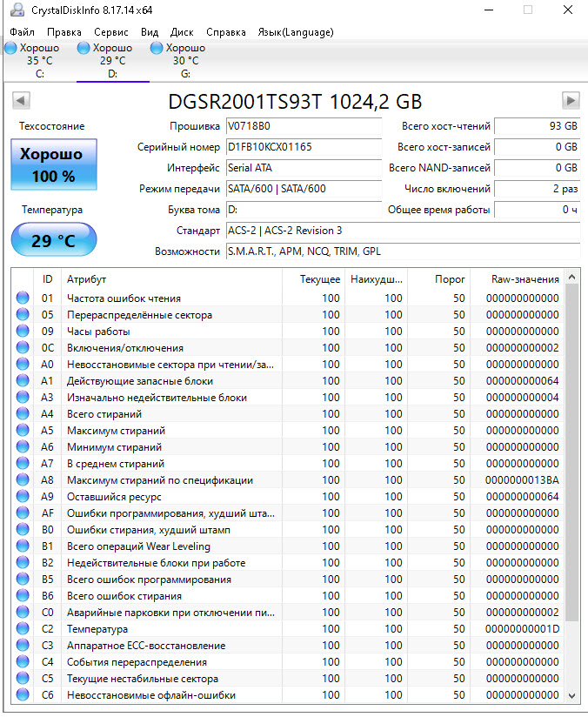588x717 pixels.
Task: Click the Общее время работы value 0 ч
Action: (x=538, y=210)
